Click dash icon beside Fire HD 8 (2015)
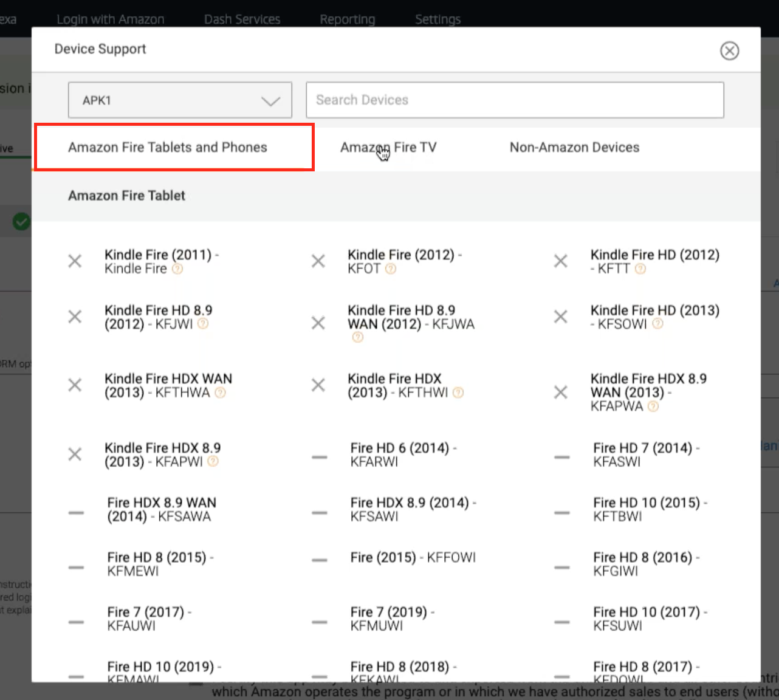This screenshot has width=779, height=700. click(76, 568)
